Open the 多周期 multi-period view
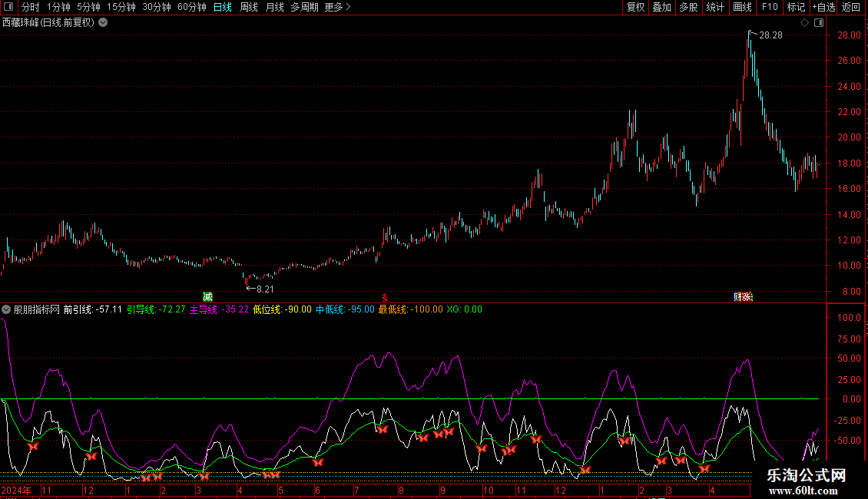This screenshot has width=868, height=499. tap(304, 7)
